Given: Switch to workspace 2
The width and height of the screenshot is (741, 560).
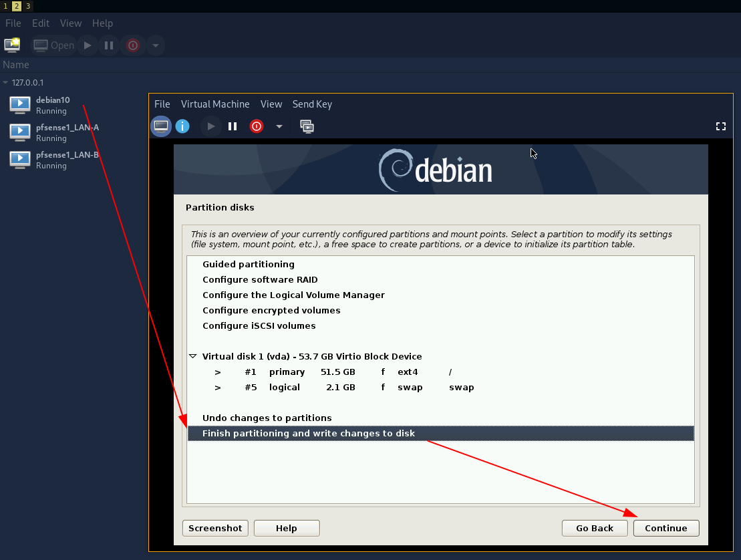Looking at the screenshot, I should point(17,6).
